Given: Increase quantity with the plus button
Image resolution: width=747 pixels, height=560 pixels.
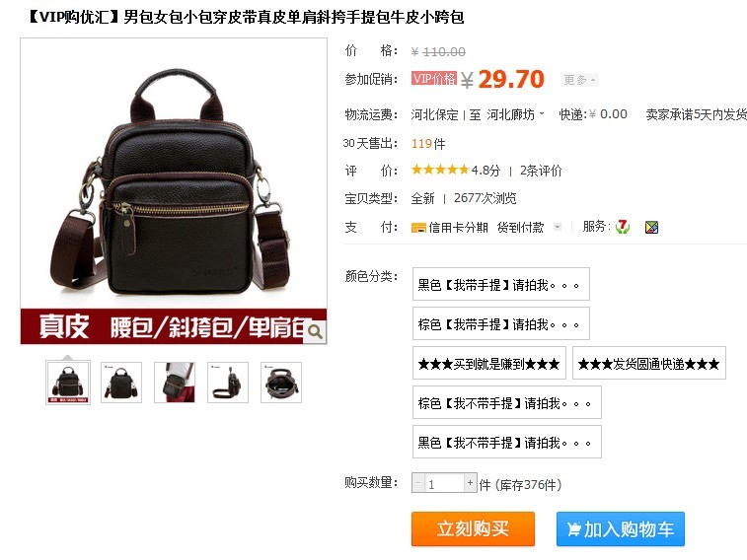Looking at the screenshot, I should [x=471, y=483].
